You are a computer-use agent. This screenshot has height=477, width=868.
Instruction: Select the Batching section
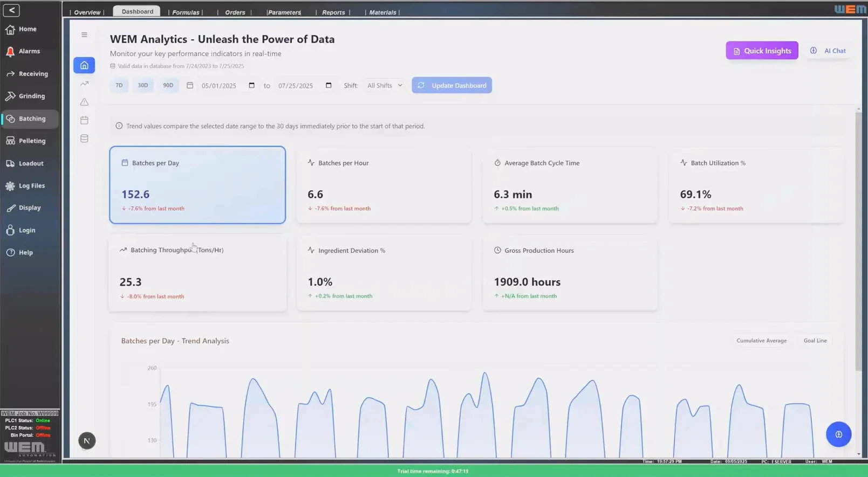point(30,119)
